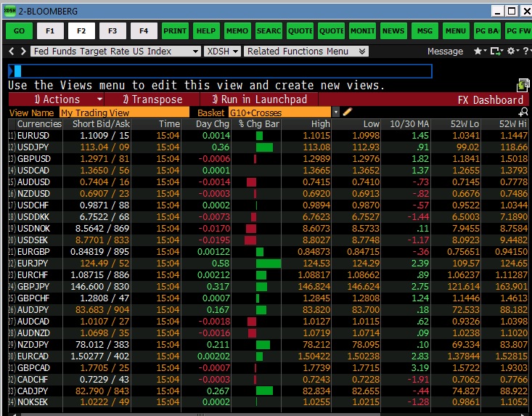532x416 pixels.
Task: Open NEWS from the green toolbar
Action: click(x=393, y=31)
